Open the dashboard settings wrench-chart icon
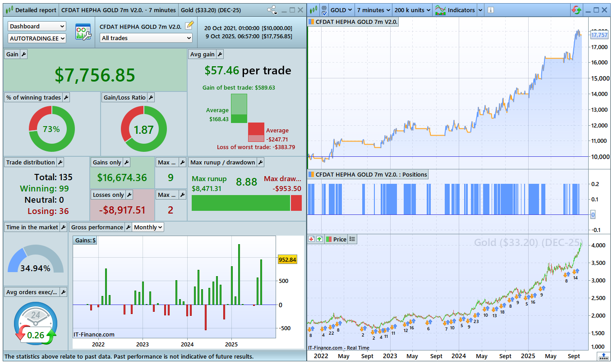Image resolution: width=613 pixels, height=364 pixels. tap(83, 32)
